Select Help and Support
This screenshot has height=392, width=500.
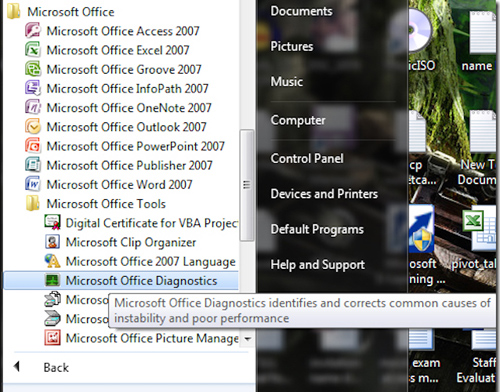(x=318, y=265)
